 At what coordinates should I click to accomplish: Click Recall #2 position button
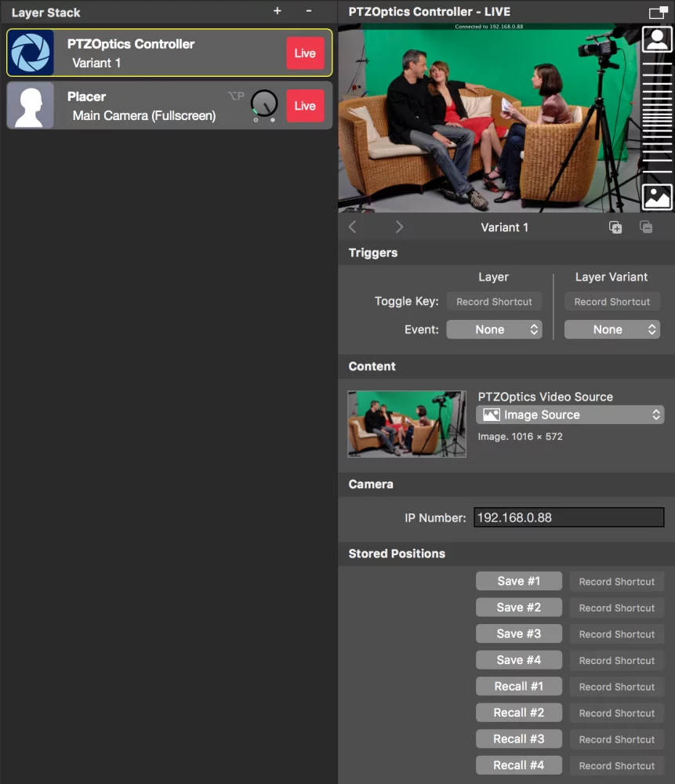coord(518,713)
